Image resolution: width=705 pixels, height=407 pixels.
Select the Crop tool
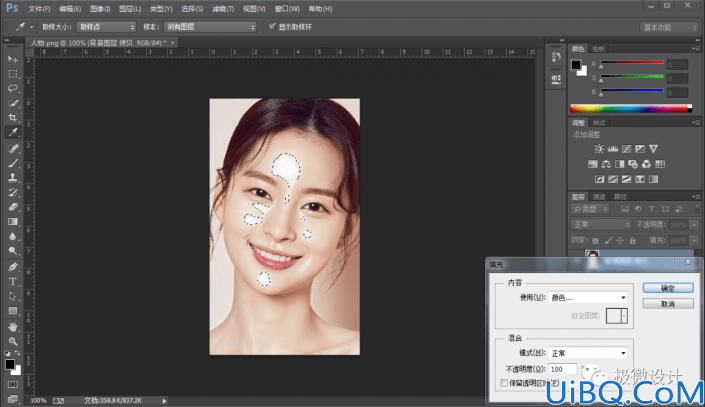pos(13,117)
